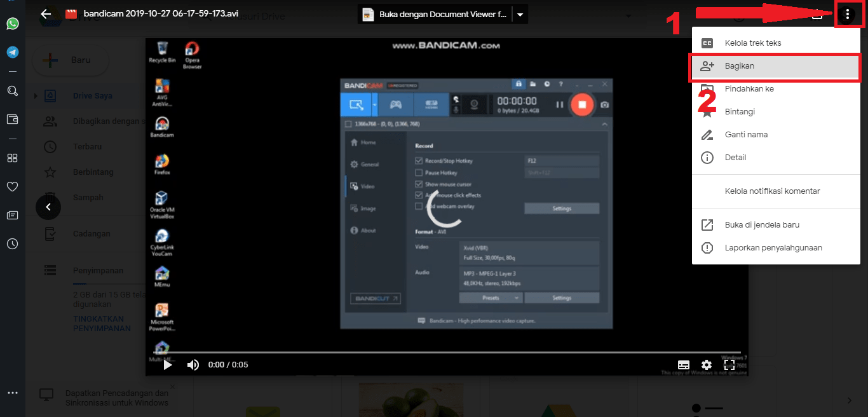Mute the video volume speaker icon

(193, 365)
